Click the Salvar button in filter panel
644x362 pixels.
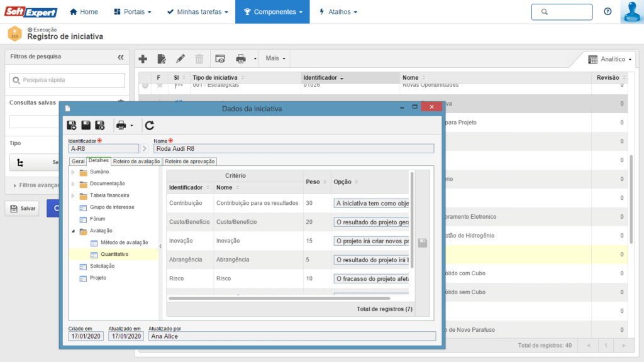tap(22, 208)
